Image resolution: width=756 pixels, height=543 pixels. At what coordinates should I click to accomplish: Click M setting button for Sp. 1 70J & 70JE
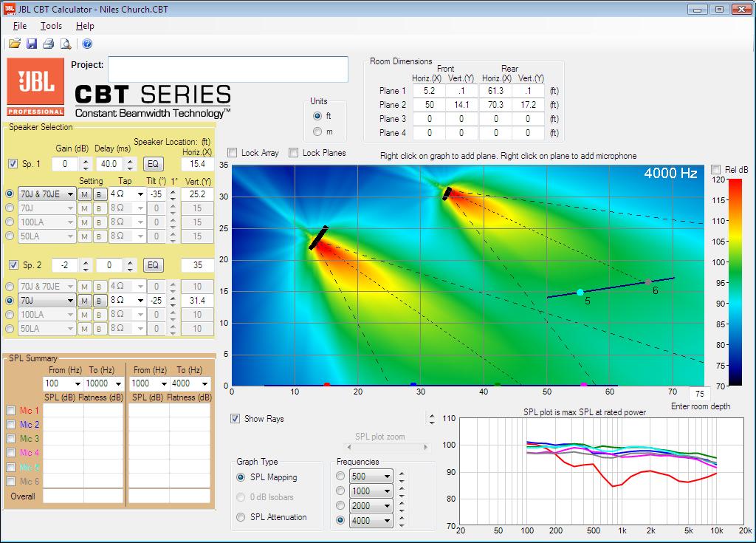85,194
